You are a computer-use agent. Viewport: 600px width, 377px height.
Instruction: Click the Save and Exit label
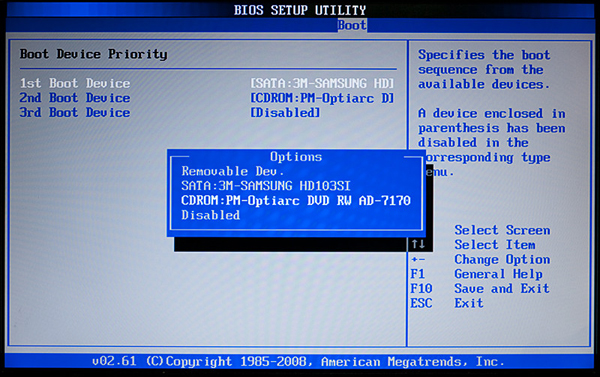point(502,289)
